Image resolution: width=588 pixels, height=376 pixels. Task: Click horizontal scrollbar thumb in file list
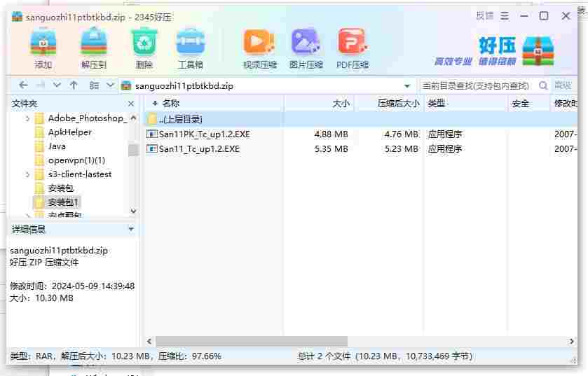coord(252,341)
